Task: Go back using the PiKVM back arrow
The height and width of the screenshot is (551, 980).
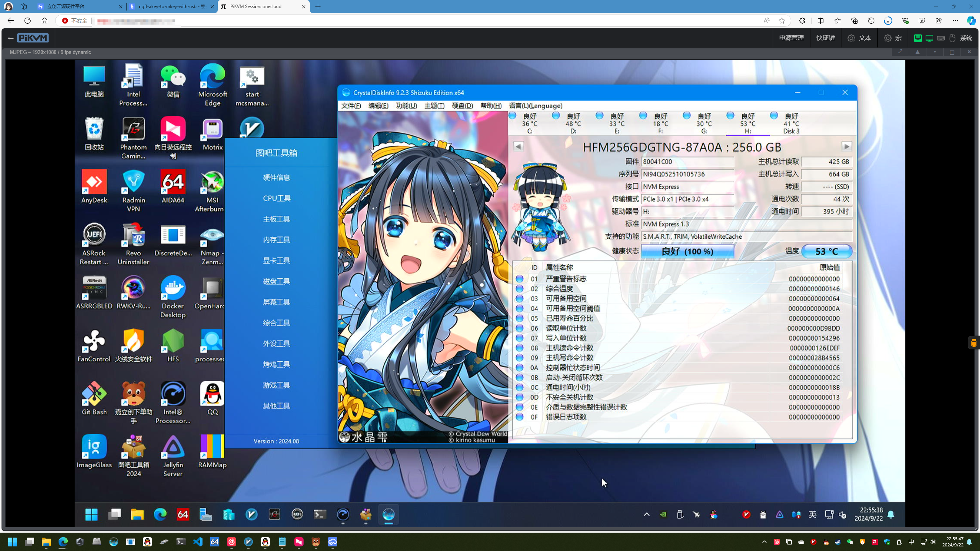Action: tap(10, 38)
